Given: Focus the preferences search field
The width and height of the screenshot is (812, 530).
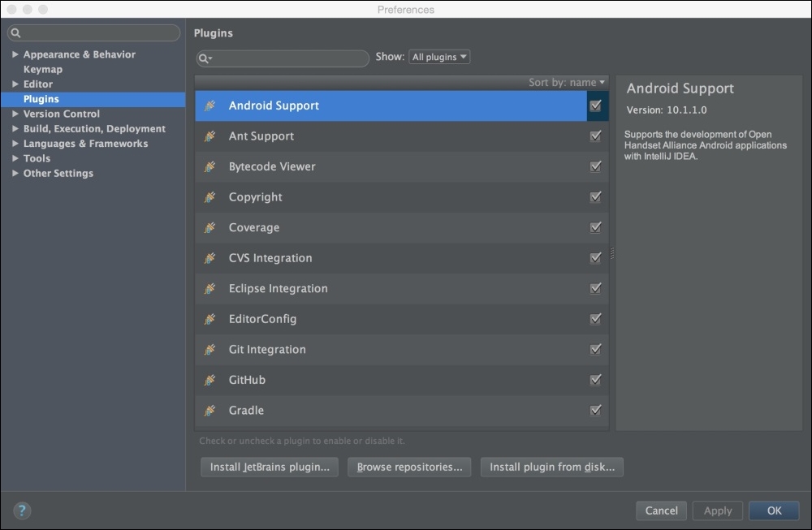Looking at the screenshot, I should (x=93, y=33).
